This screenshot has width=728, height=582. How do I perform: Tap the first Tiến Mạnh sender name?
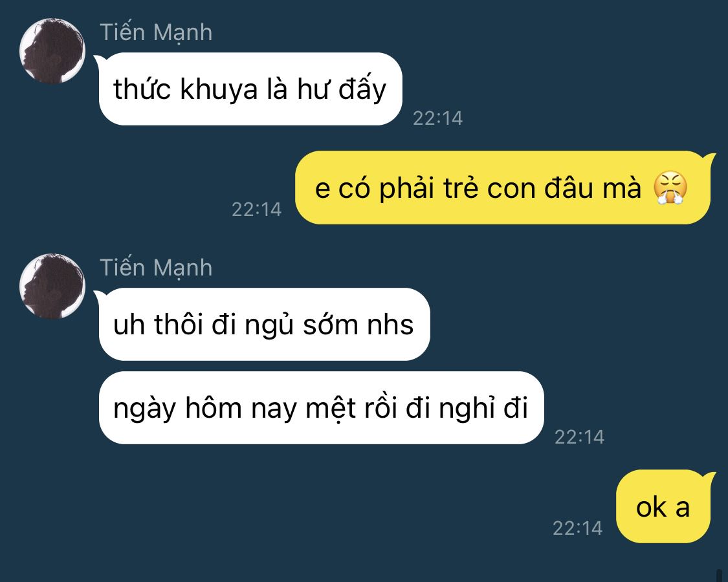click(156, 34)
